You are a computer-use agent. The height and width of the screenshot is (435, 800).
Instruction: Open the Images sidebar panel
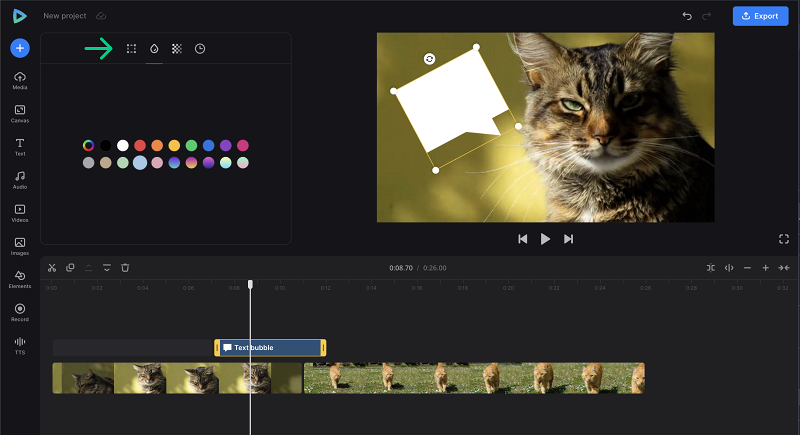20,246
